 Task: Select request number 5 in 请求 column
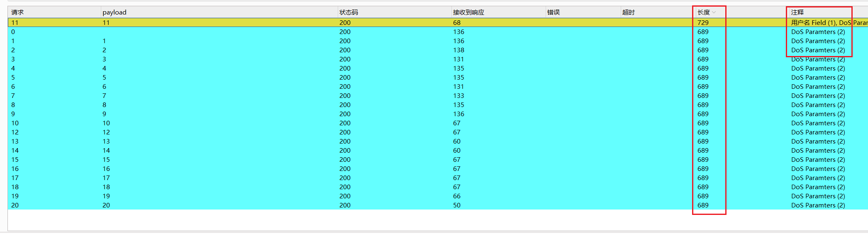pos(13,77)
